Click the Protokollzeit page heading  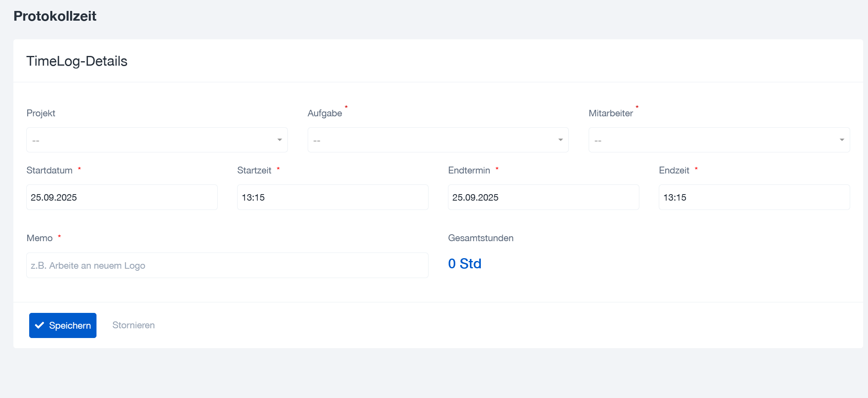tap(55, 16)
